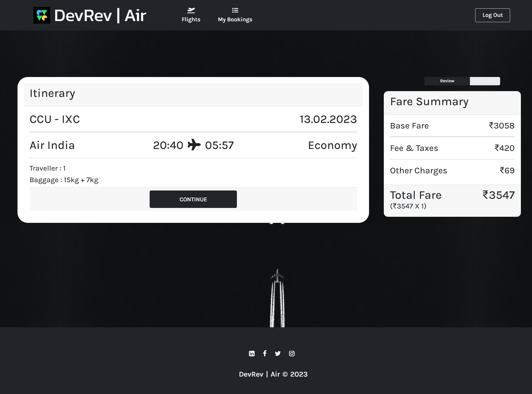Image resolution: width=532 pixels, height=394 pixels.
Task: Click the Total Fare amount ₹3547
Action: [498, 195]
